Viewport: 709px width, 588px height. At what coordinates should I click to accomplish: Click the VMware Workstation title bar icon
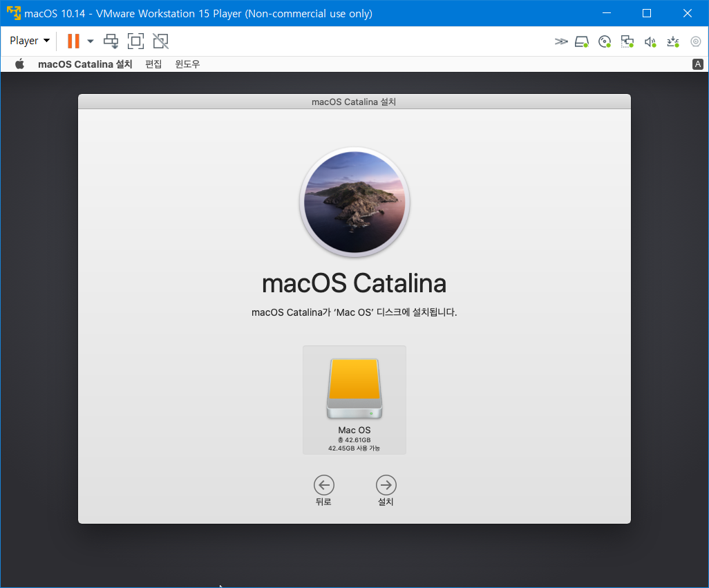point(14,13)
